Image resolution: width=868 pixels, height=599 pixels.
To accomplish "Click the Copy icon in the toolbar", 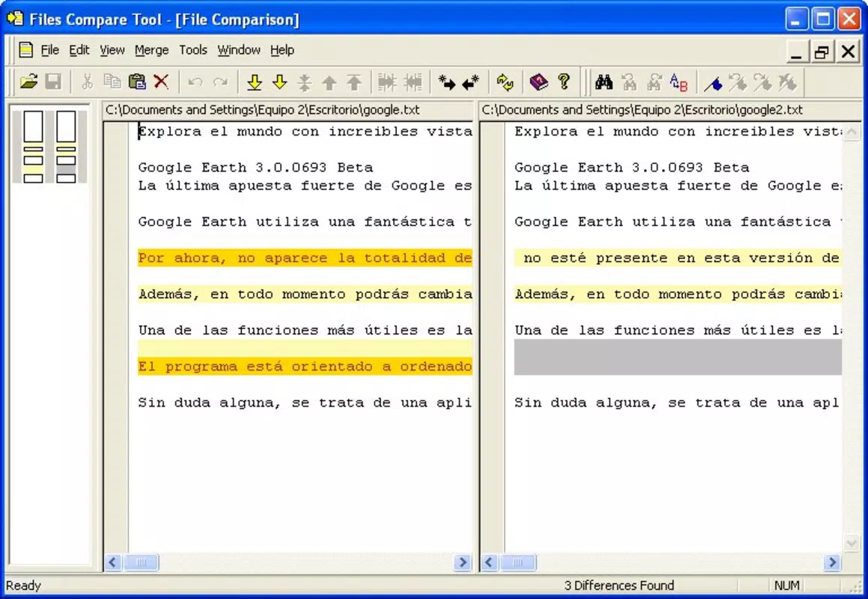I will [112, 82].
